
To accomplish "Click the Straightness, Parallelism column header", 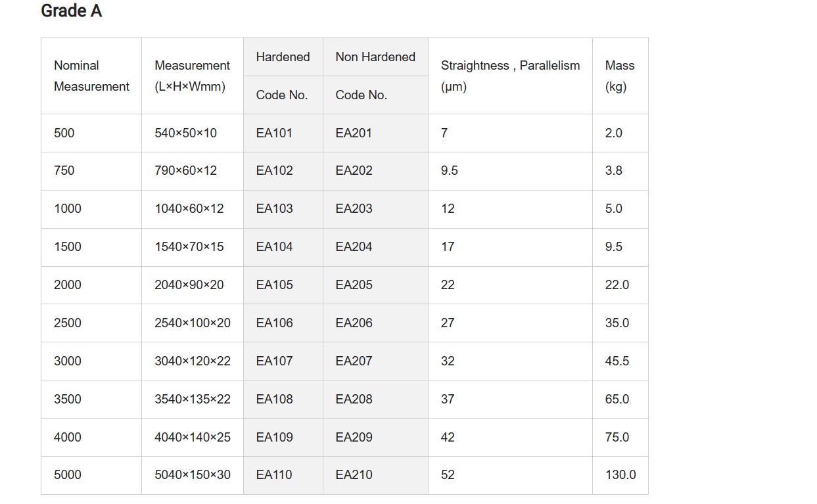I will tap(510, 76).
